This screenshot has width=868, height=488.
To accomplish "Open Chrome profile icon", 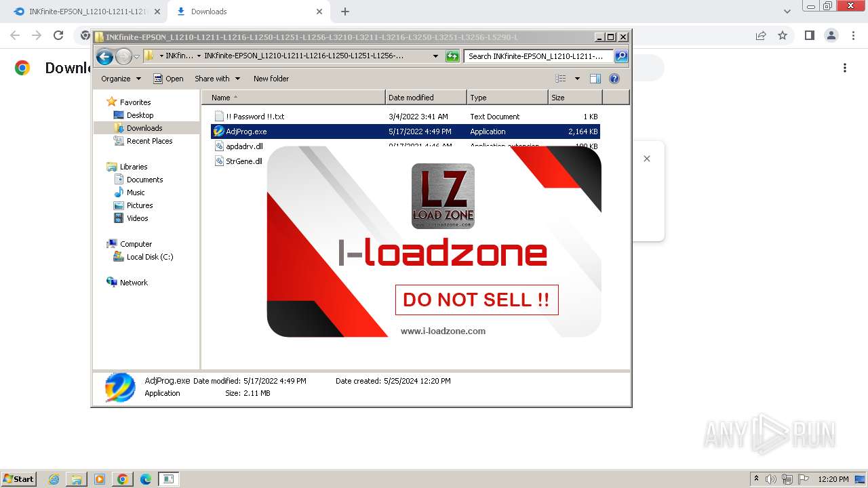I will [831, 35].
